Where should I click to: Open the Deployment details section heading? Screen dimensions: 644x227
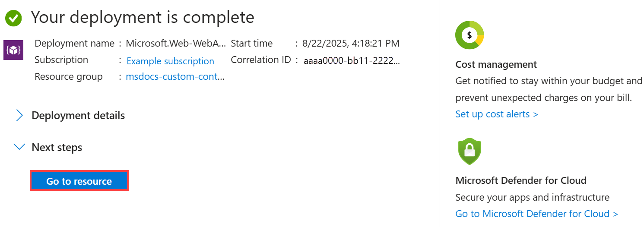(78, 115)
